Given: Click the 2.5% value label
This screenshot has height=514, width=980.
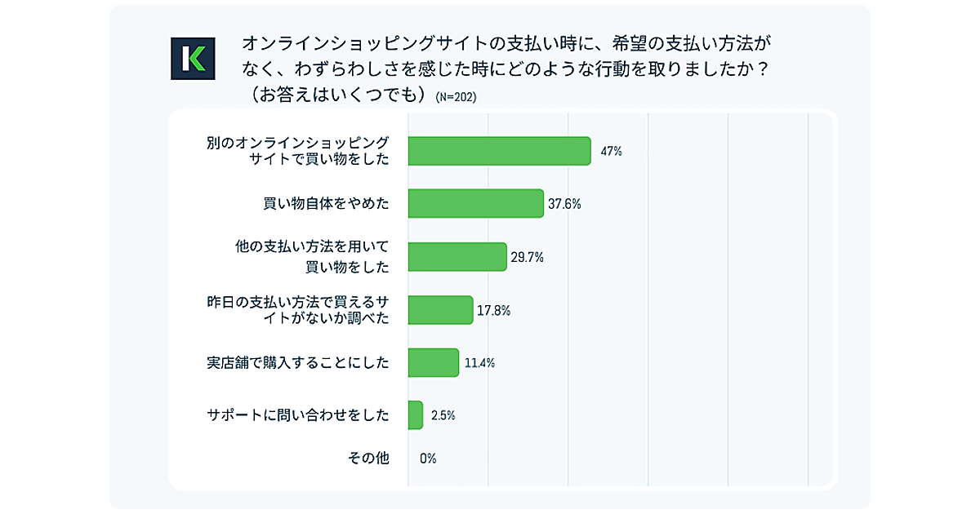Looking at the screenshot, I should 443,415.
